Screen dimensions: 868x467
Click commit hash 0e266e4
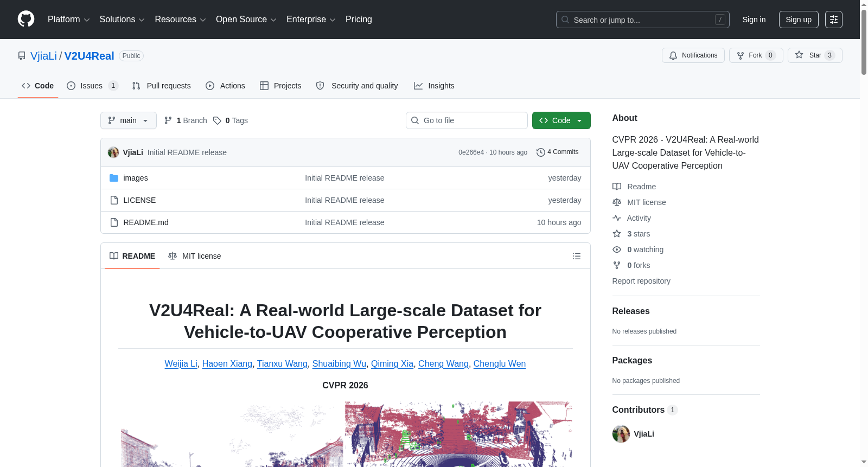[471, 152]
